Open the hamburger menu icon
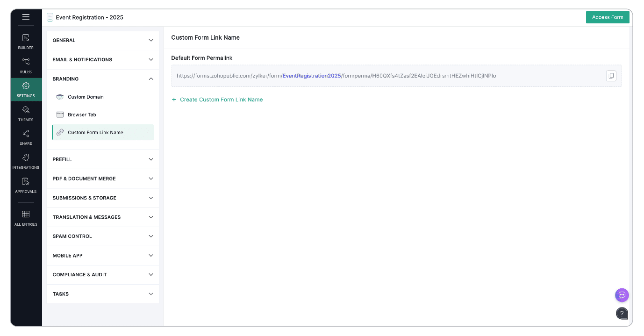 pyautogui.click(x=26, y=17)
